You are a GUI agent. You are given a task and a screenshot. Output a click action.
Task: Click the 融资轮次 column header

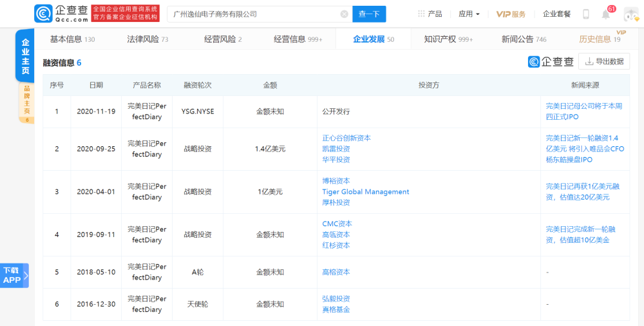(198, 85)
